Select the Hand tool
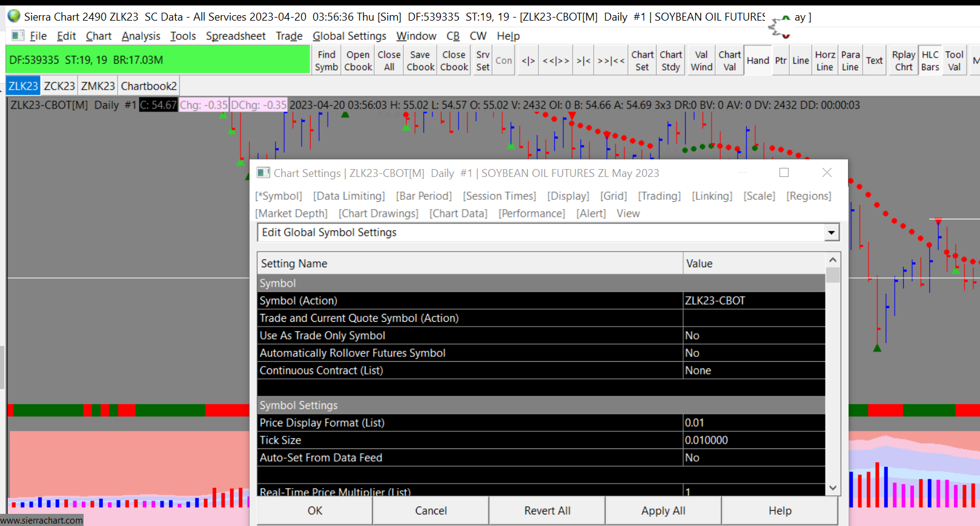980x526 pixels. click(758, 61)
